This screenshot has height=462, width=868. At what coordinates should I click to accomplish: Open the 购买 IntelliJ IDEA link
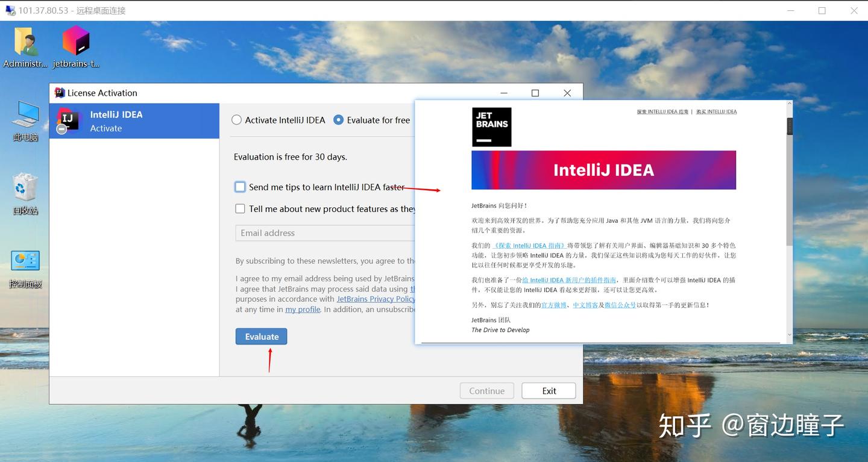(716, 111)
